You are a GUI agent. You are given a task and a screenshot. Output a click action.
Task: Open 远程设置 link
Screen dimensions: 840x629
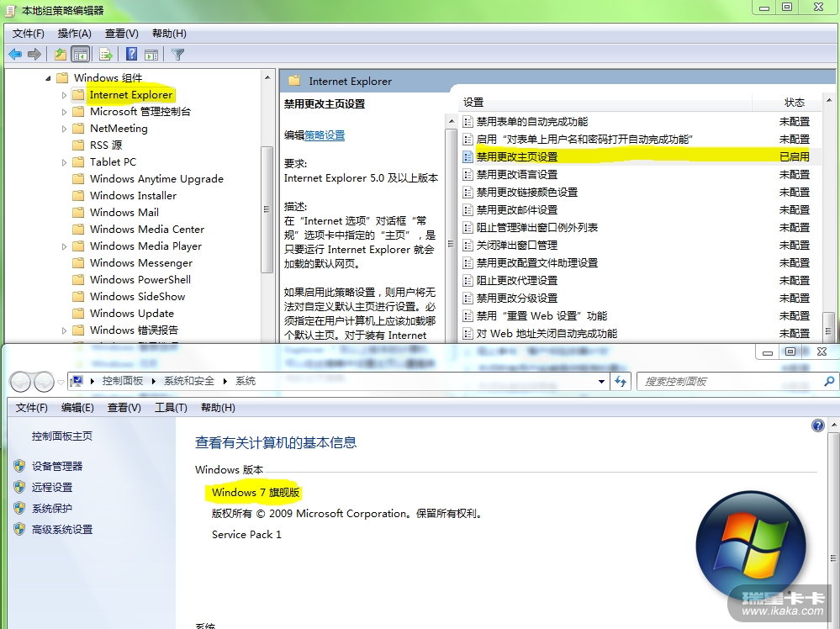click(x=52, y=487)
